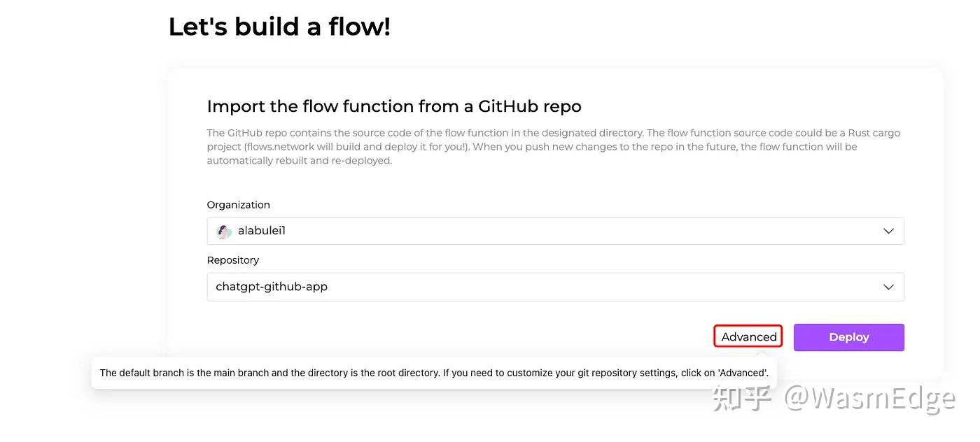The height and width of the screenshot is (442, 980).
Task: Expand the Organization dropdown chevron
Action: (x=888, y=231)
